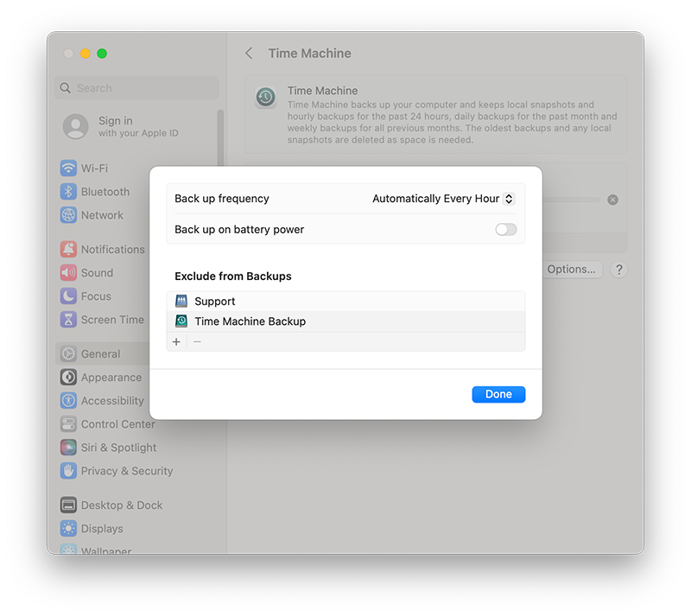Click the Wi-Fi icon in sidebar
The image size is (691, 616).
click(68, 168)
